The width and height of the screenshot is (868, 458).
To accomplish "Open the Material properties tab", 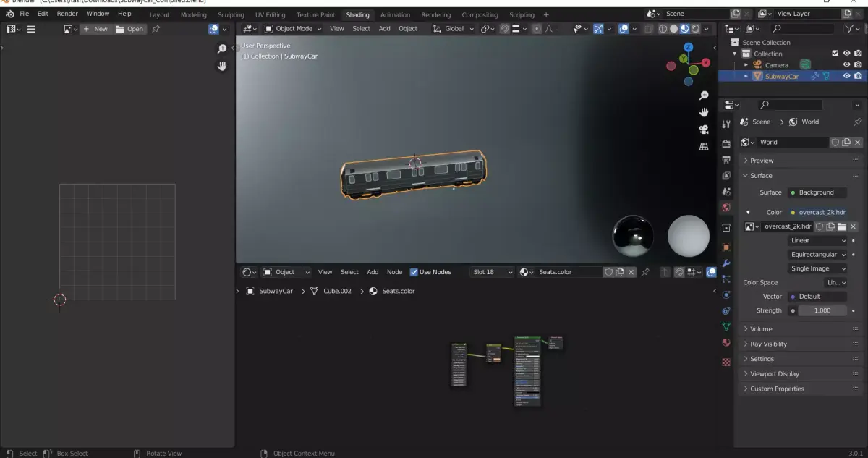I will (726, 343).
